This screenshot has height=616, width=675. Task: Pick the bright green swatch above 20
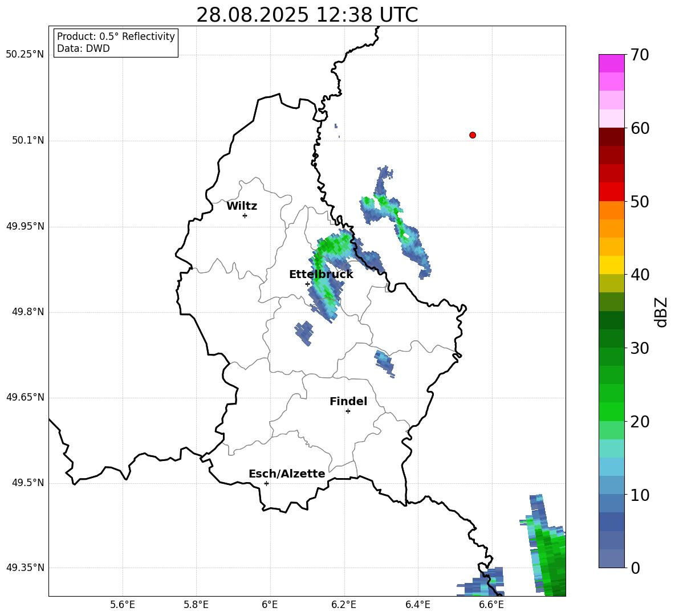pos(611,411)
